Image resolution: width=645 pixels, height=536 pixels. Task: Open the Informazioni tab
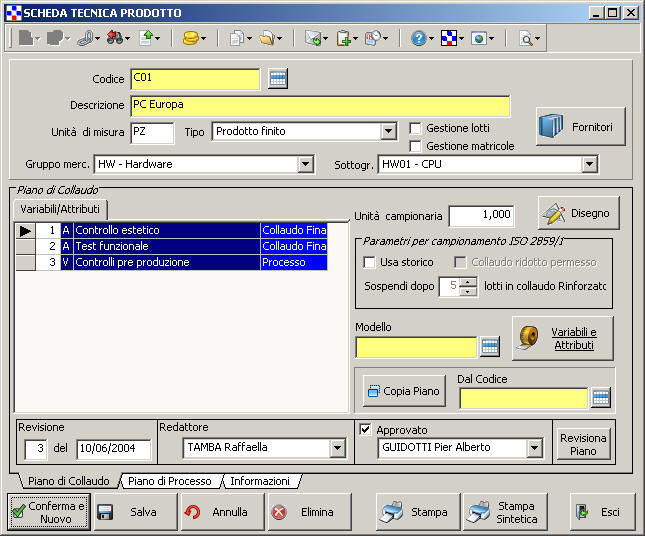click(x=259, y=481)
